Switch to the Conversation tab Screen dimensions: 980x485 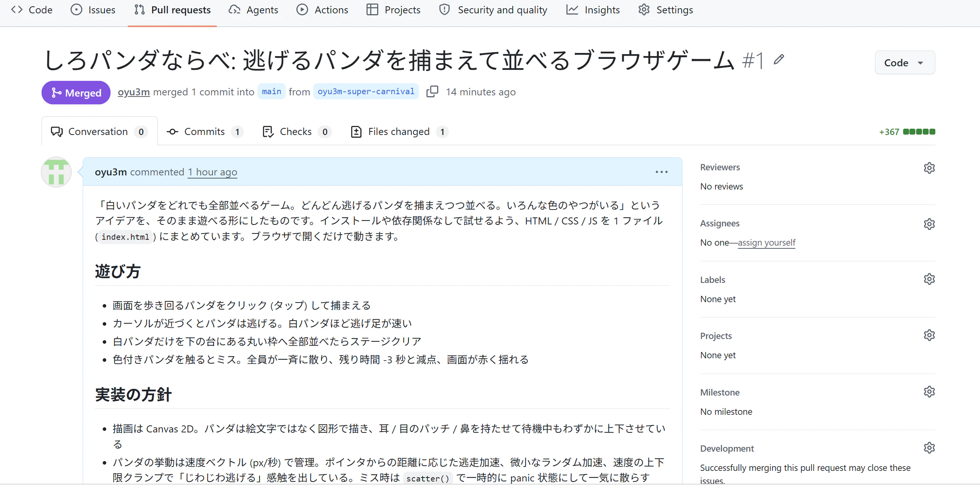(x=100, y=131)
